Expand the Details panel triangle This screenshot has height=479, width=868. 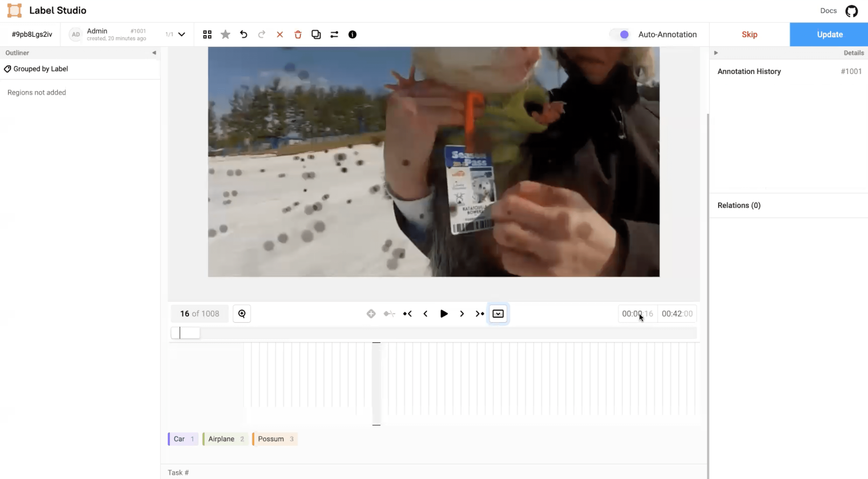click(x=716, y=53)
